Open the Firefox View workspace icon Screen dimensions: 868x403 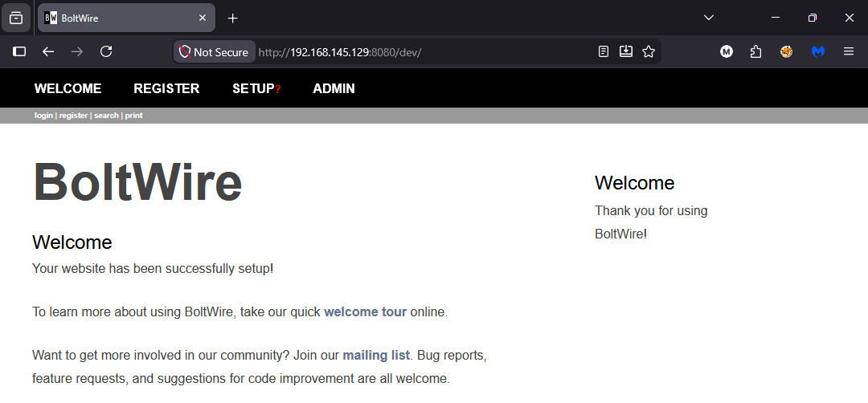(16, 18)
